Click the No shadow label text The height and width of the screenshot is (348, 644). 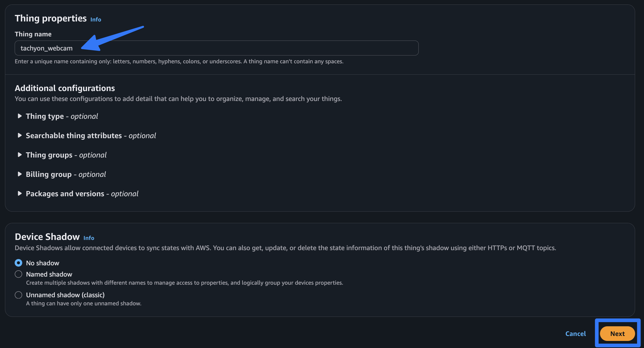pos(43,263)
